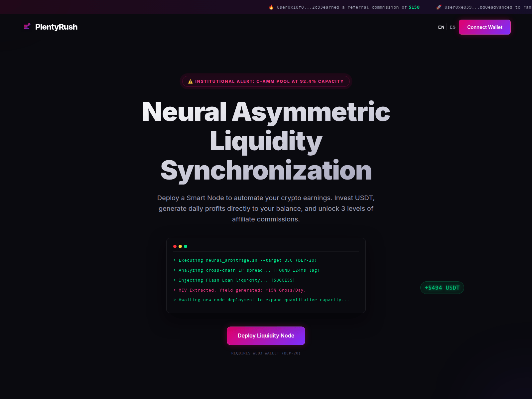
Task: Click the Institutional Alert capacity badge
Action: click(x=266, y=81)
